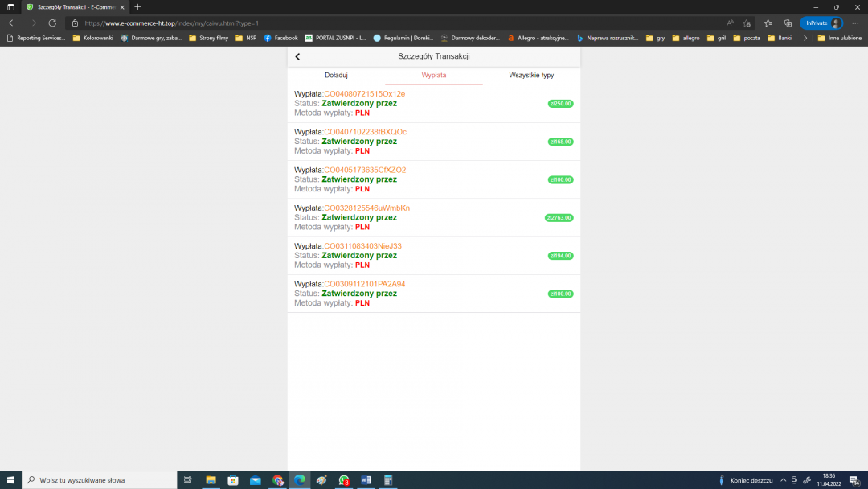The width and height of the screenshot is (868, 489).
Task: Click the zł194.00 amount badge
Action: click(560, 256)
